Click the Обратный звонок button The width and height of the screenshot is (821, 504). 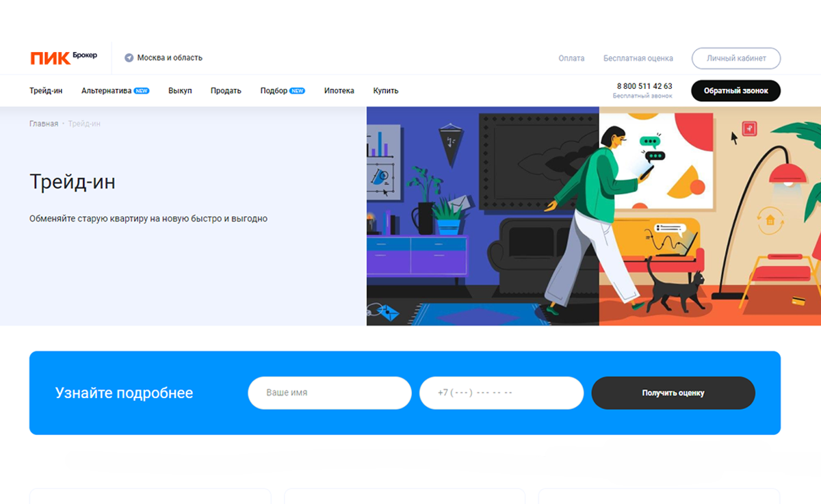736,91
